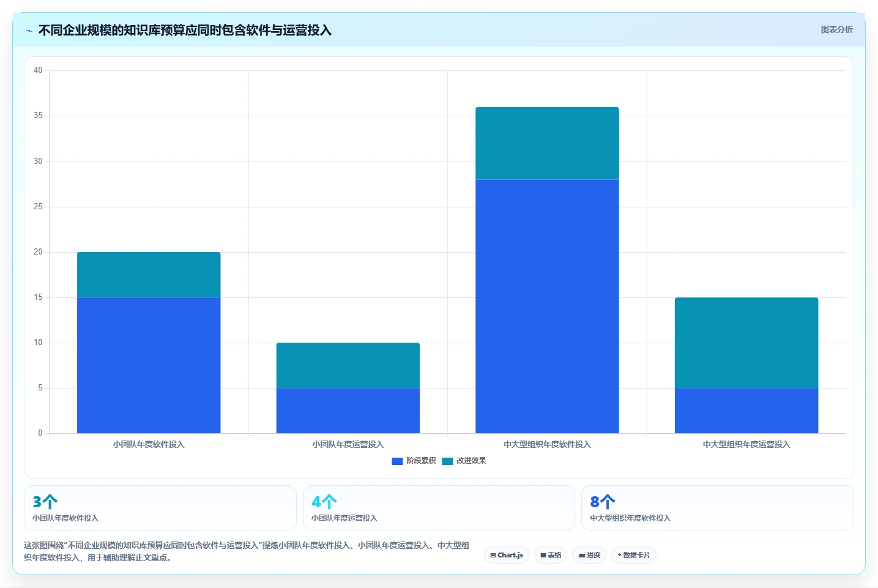Click the blue bar segment for 小团队年度软件投入
Viewport: 878px width, 588px height.
[x=149, y=365]
